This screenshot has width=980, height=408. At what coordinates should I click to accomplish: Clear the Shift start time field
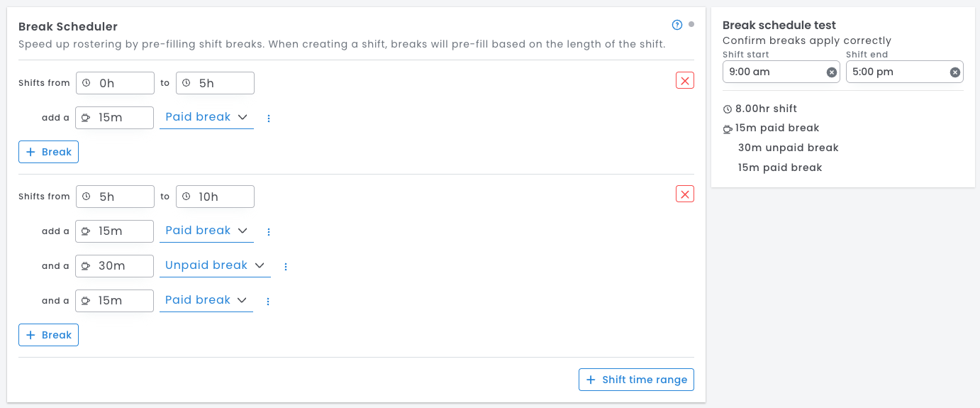pyautogui.click(x=832, y=72)
